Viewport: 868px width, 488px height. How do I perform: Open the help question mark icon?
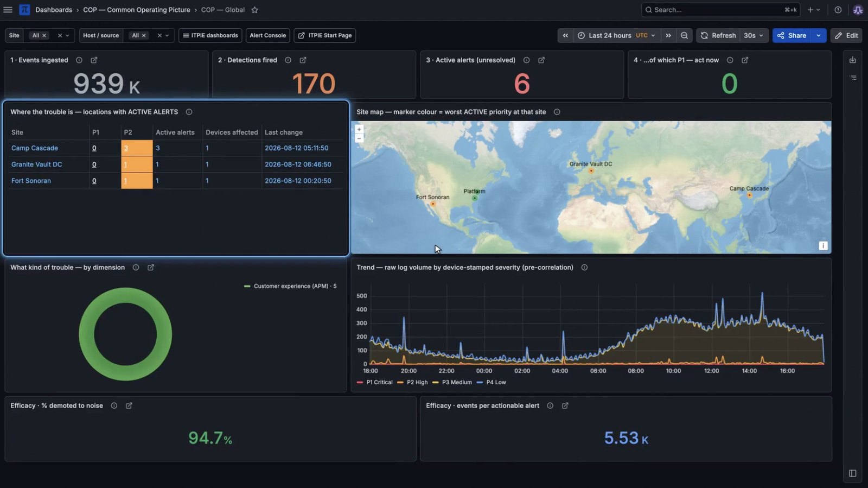pos(838,10)
